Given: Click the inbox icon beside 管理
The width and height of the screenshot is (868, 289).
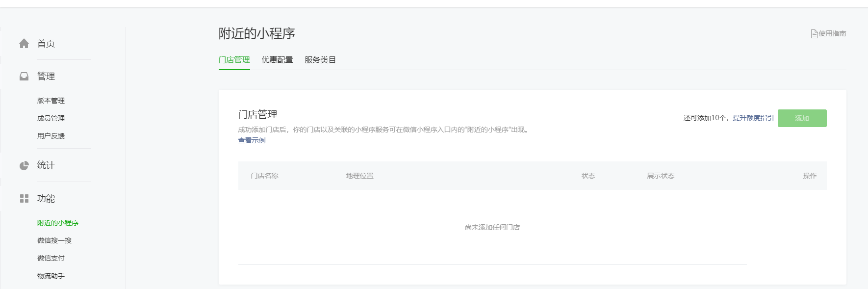Looking at the screenshot, I should (x=24, y=77).
